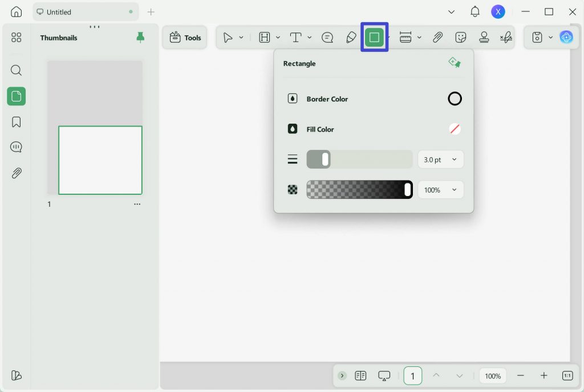The image size is (584, 392).
Task: Expand the Highlight tool options
Action: click(x=278, y=38)
